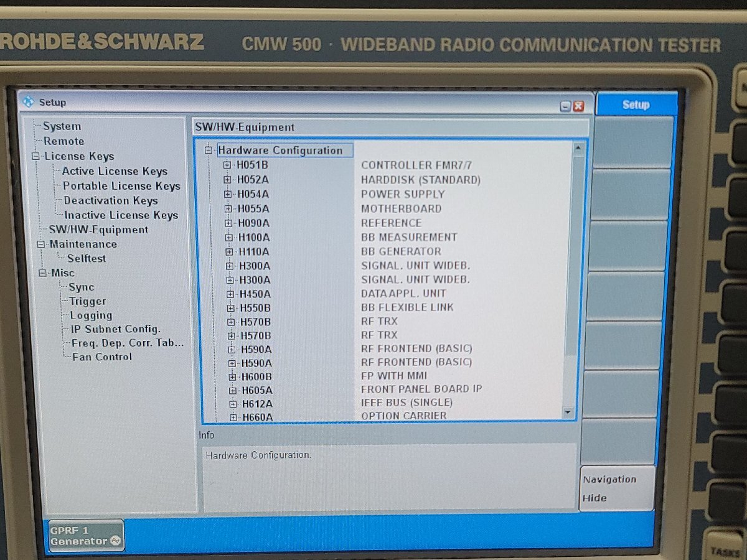Close the Setup dialog with red X
This screenshot has height=560, width=747.
(579, 106)
